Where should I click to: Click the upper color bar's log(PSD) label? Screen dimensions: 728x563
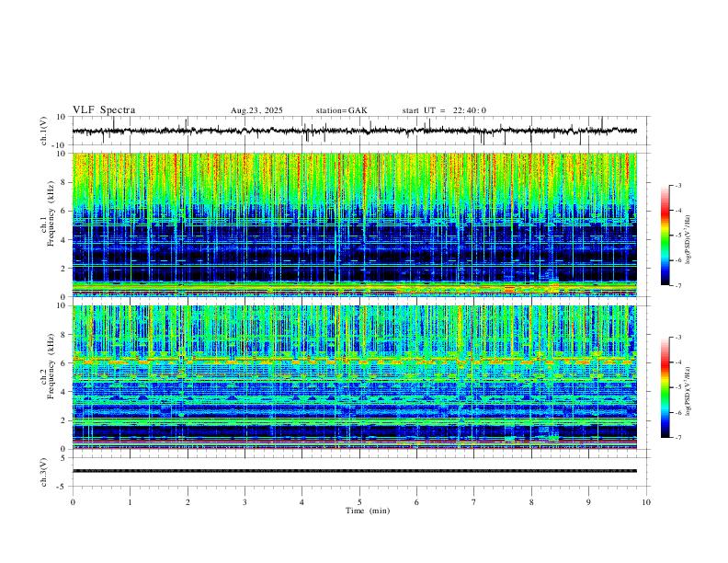coord(688,239)
